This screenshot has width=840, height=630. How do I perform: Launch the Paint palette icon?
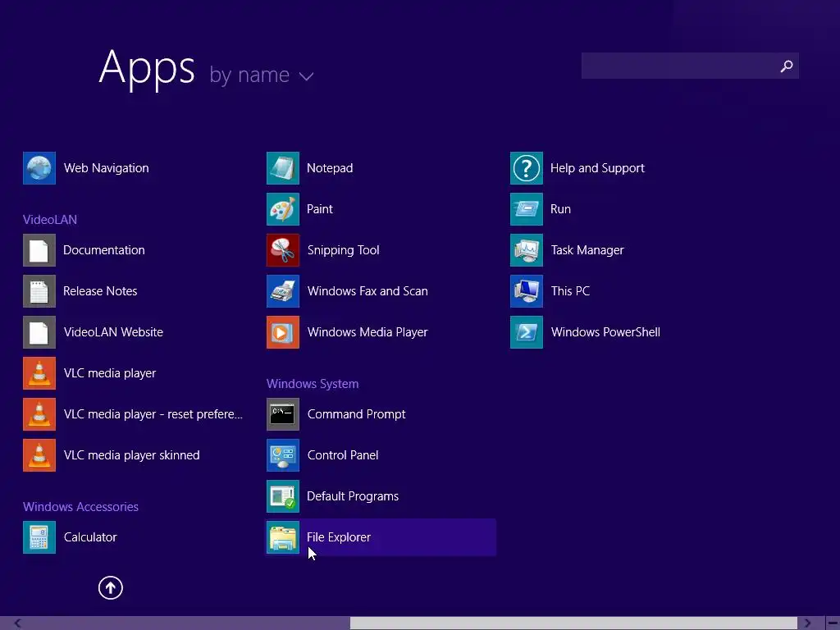(x=283, y=209)
